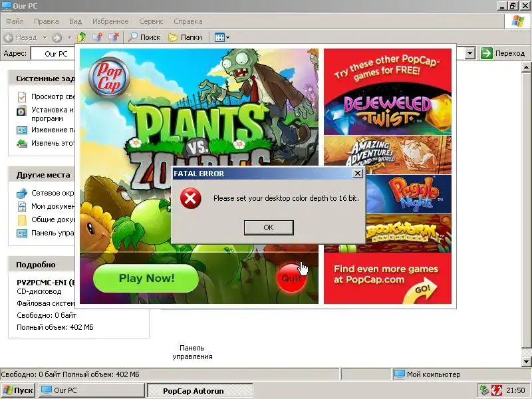Click the Панель управления sidebar icon
The width and height of the screenshot is (532, 399).
point(22,233)
